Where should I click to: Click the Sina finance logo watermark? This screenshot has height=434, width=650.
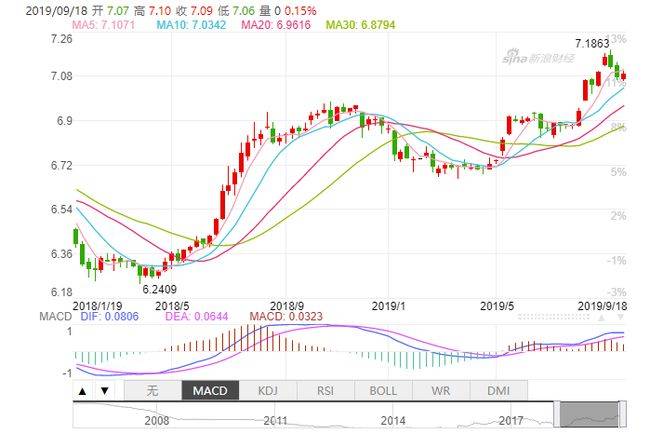538,57
